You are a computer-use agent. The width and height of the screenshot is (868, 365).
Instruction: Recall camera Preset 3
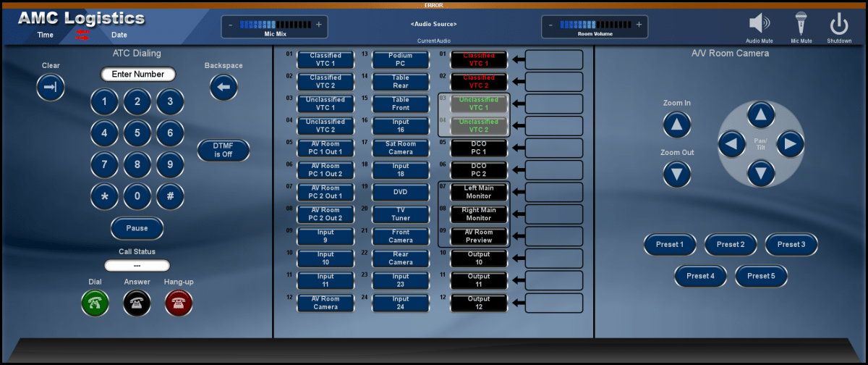tap(791, 245)
